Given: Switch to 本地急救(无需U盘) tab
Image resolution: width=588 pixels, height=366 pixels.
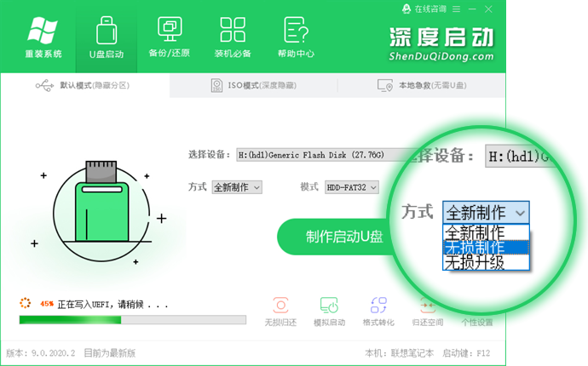Looking at the screenshot, I should click(x=422, y=85).
